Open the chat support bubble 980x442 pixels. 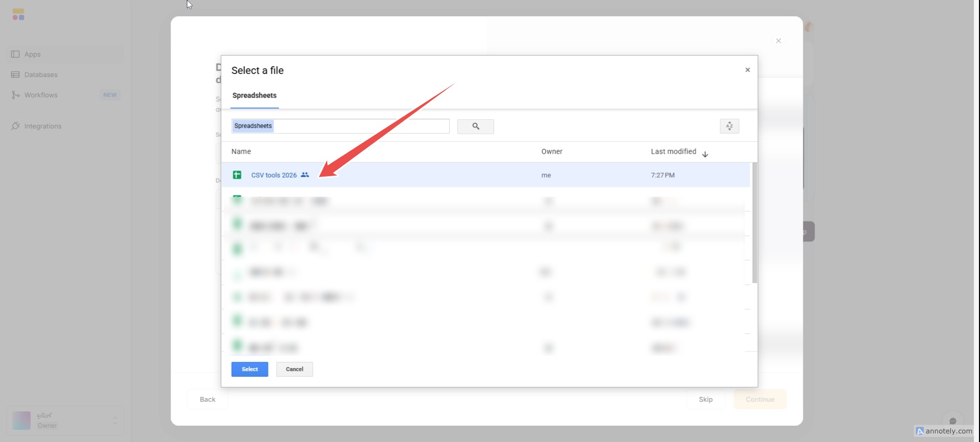click(x=952, y=421)
